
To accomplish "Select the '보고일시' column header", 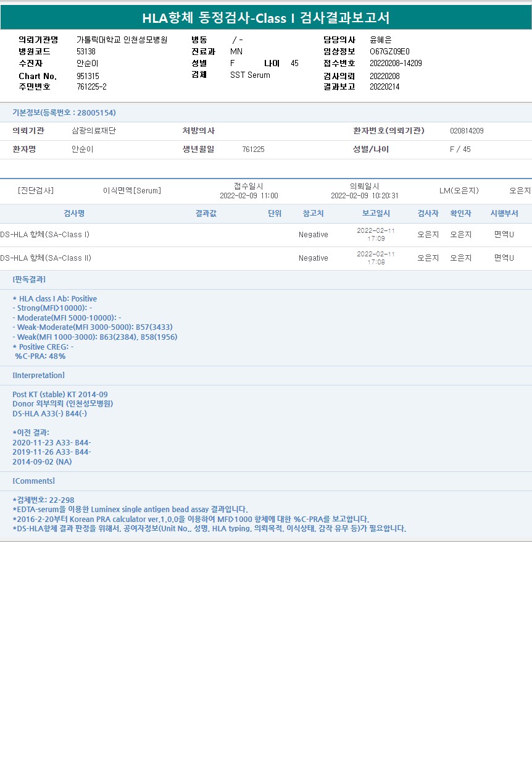I will click(x=376, y=213).
